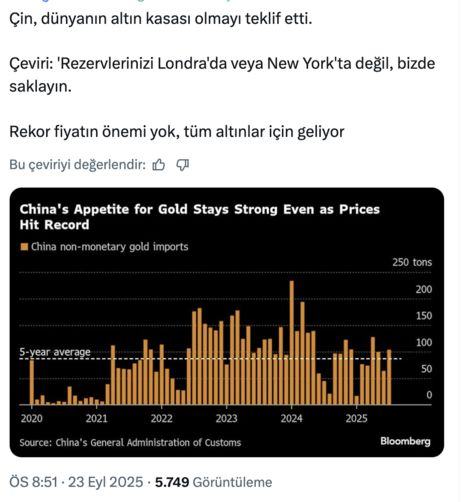Click the 23 Eyl 2025 date link
The height and width of the screenshot is (502, 462).
(106, 482)
